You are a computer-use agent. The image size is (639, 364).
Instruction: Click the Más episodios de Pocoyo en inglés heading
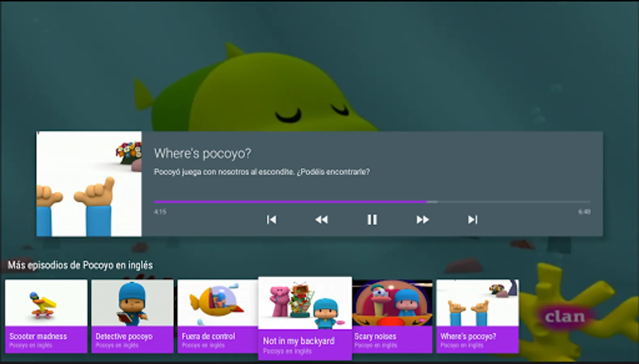80,265
